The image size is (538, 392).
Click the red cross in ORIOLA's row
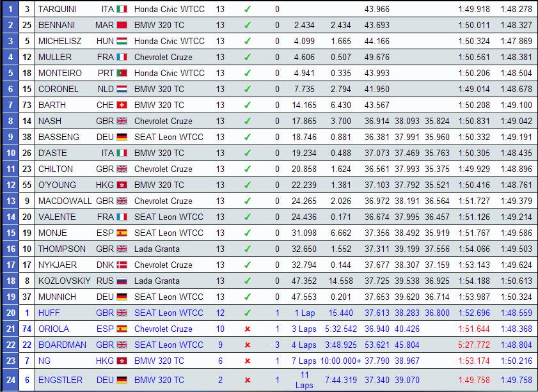click(x=248, y=329)
